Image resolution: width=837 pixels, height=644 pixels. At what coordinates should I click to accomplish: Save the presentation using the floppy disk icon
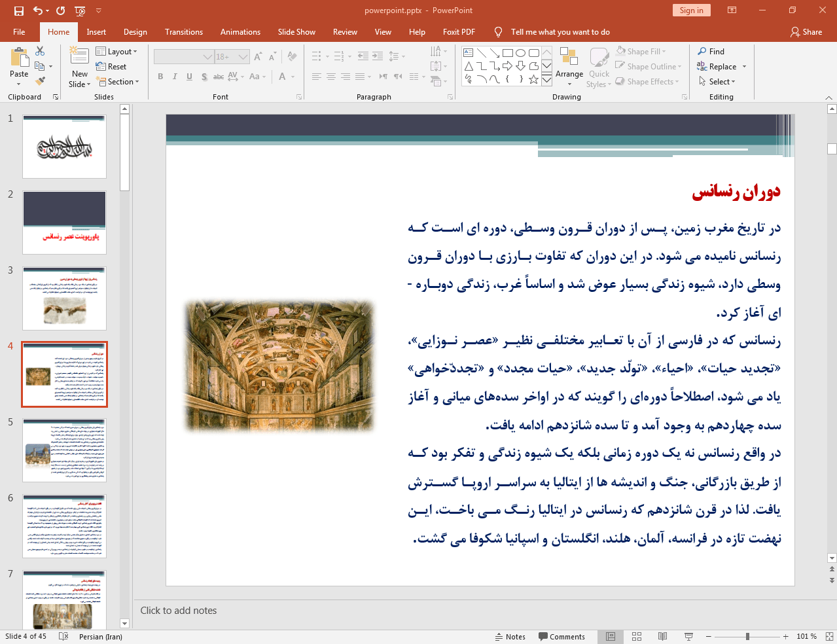(19, 10)
